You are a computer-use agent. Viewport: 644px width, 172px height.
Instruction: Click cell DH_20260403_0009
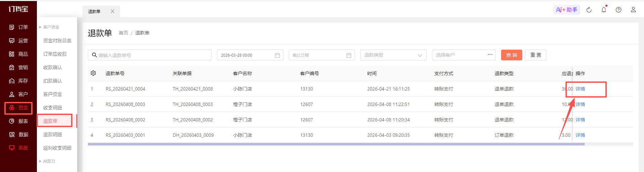(x=193, y=135)
